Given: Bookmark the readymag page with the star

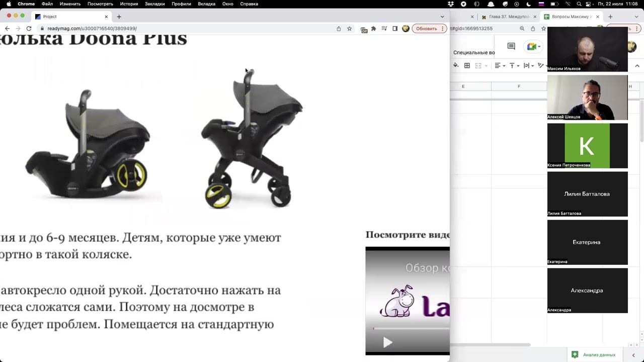Looking at the screenshot, I should (x=349, y=29).
